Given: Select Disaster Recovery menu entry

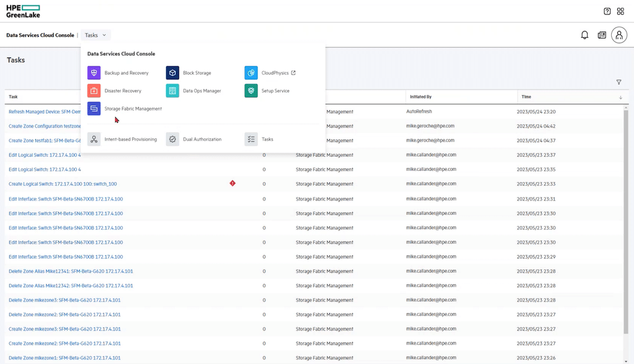Looking at the screenshot, I should point(123,90).
